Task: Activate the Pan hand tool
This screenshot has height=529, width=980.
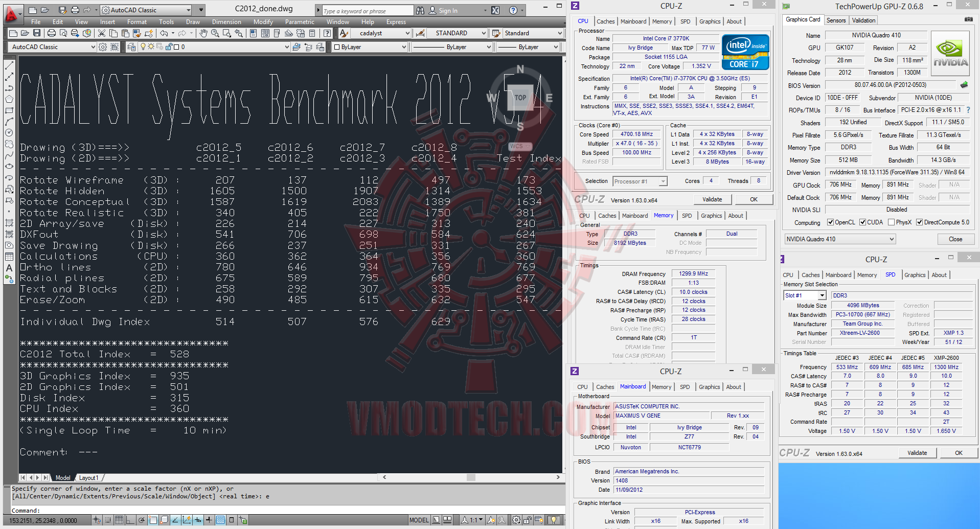Action: (x=203, y=33)
